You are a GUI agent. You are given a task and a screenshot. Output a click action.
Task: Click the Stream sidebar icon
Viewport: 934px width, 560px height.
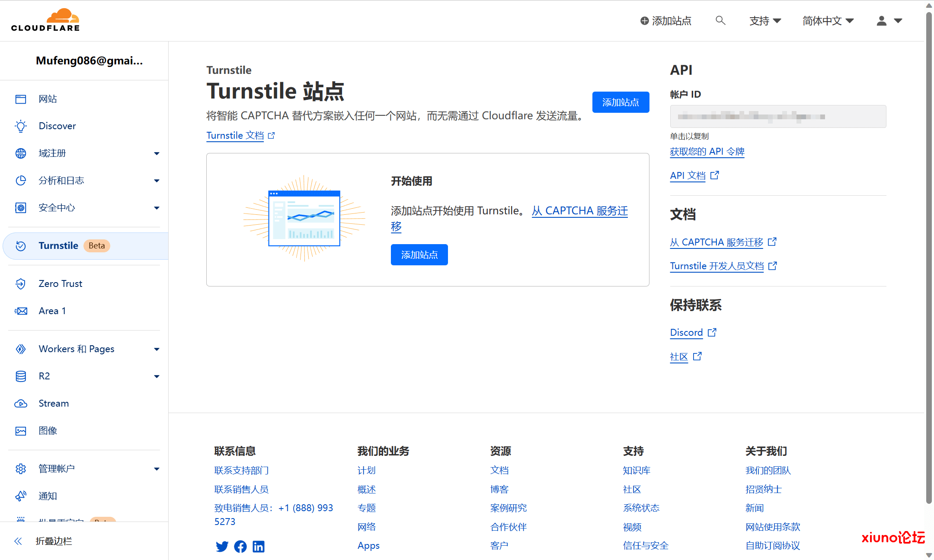20,403
